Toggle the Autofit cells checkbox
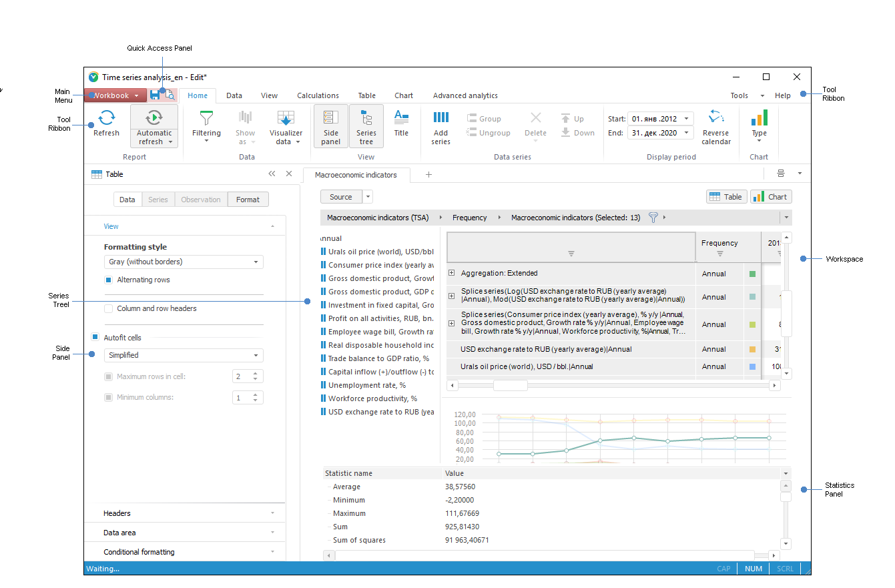 coord(95,338)
